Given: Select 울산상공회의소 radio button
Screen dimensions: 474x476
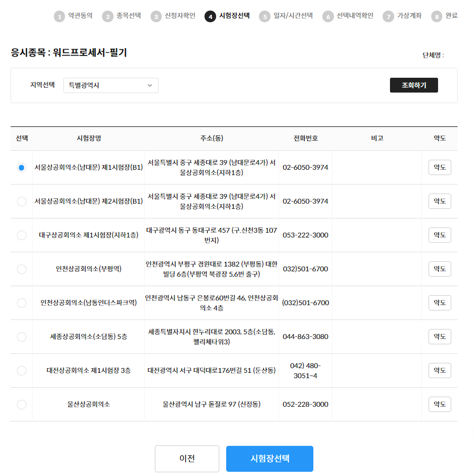Looking at the screenshot, I should click(x=22, y=405).
